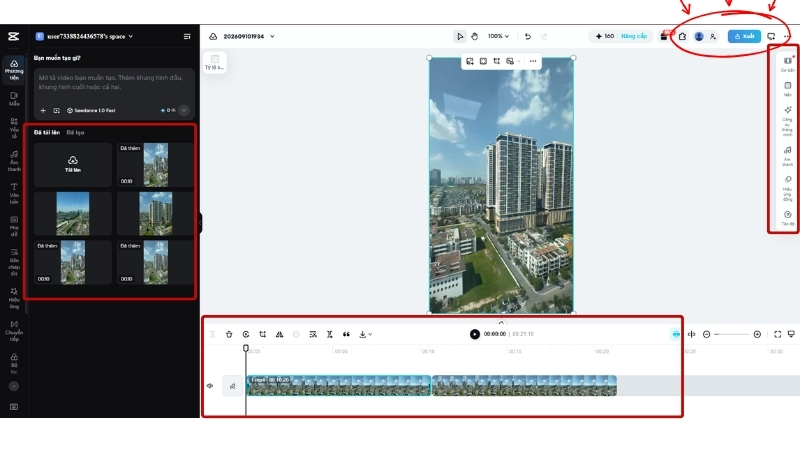The image size is (800, 450).
Task: Open the Văn bản text panel
Action: pyautogui.click(x=14, y=193)
